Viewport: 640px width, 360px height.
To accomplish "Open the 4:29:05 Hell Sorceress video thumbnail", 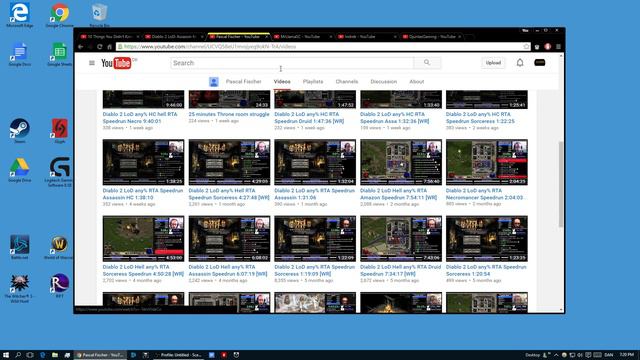I will [x=229, y=162].
